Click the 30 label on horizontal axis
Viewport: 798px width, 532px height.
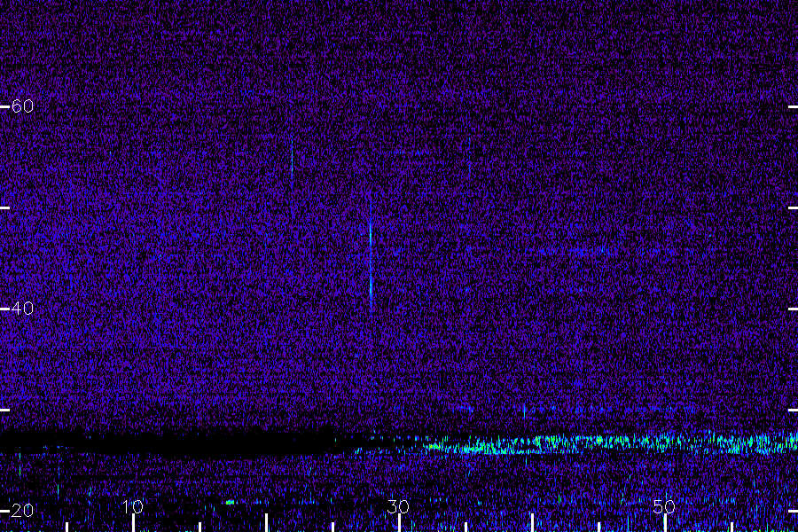(x=398, y=506)
